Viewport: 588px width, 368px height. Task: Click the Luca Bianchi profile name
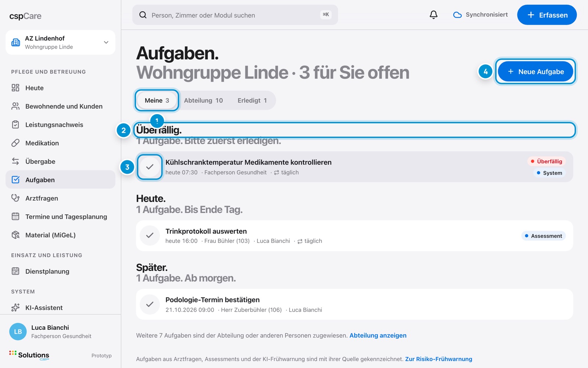[50, 328]
